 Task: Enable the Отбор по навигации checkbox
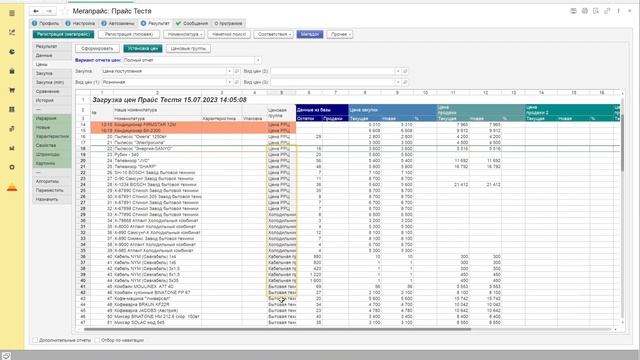point(97,340)
